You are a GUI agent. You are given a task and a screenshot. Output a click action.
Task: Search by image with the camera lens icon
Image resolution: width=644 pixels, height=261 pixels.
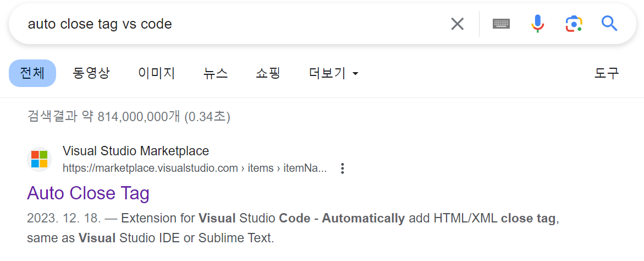click(574, 24)
